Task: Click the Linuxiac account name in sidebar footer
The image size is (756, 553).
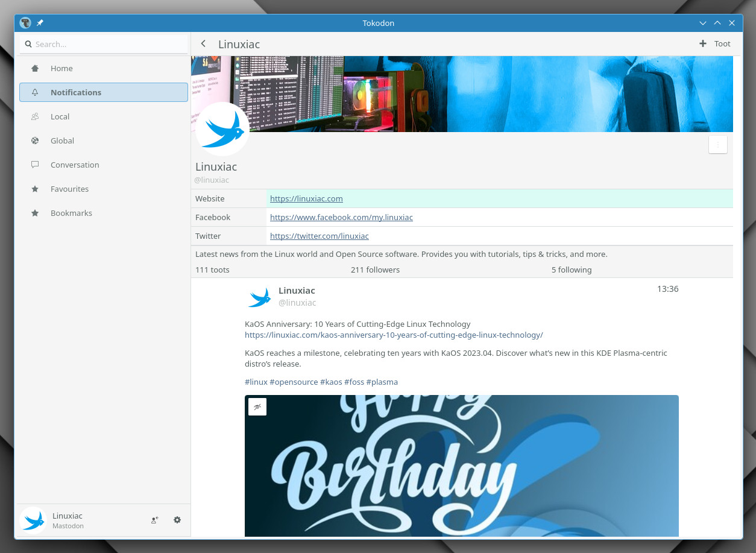Action: (x=68, y=516)
